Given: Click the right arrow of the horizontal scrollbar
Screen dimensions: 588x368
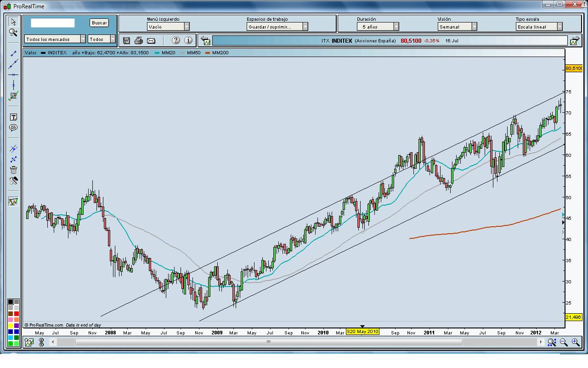Looking at the screenshot, I should pos(541,342).
